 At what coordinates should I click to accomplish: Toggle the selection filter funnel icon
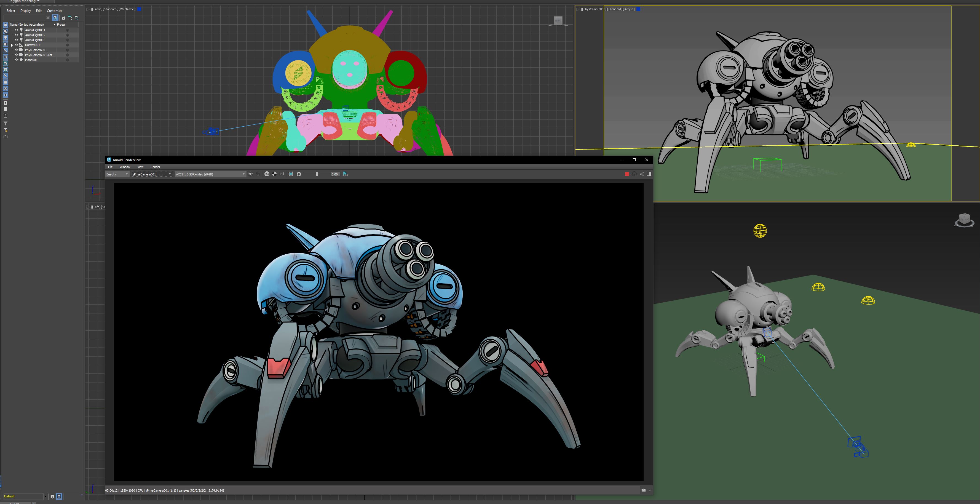pyautogui.click(x=55, y=17)
